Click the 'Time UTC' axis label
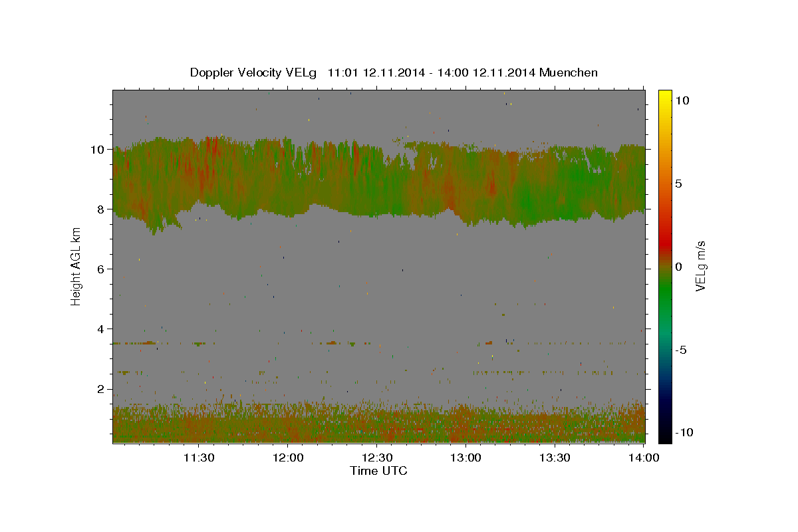The image size is (798, 532). [x=378, y=471]
